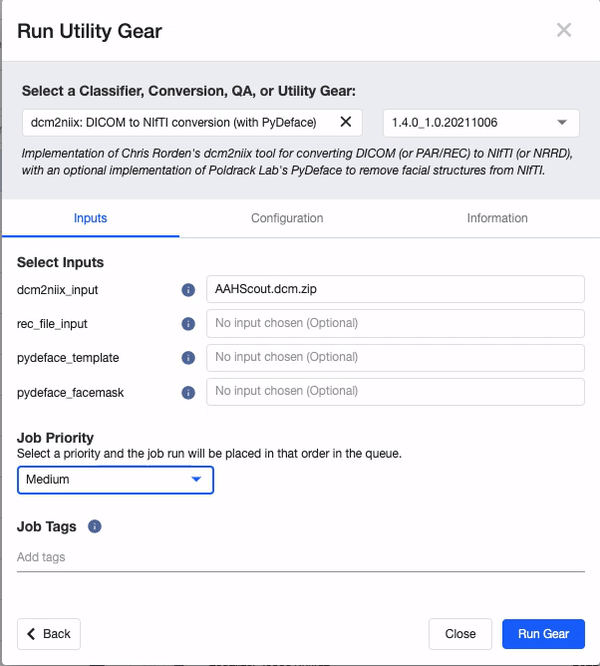Click info icon for pydeface_facemask
The width and height of the screenshot is (600, 666).
(x=187, y=393)
